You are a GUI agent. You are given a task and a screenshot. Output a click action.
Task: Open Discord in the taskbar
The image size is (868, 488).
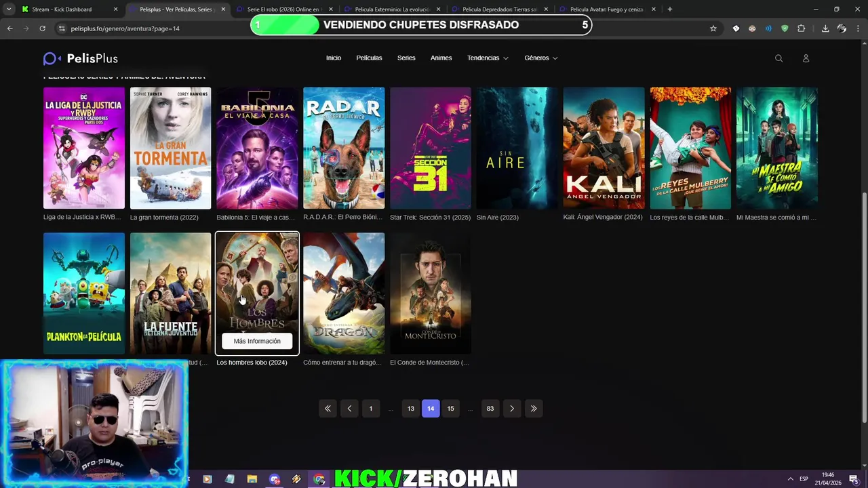[x=274, y=479]
